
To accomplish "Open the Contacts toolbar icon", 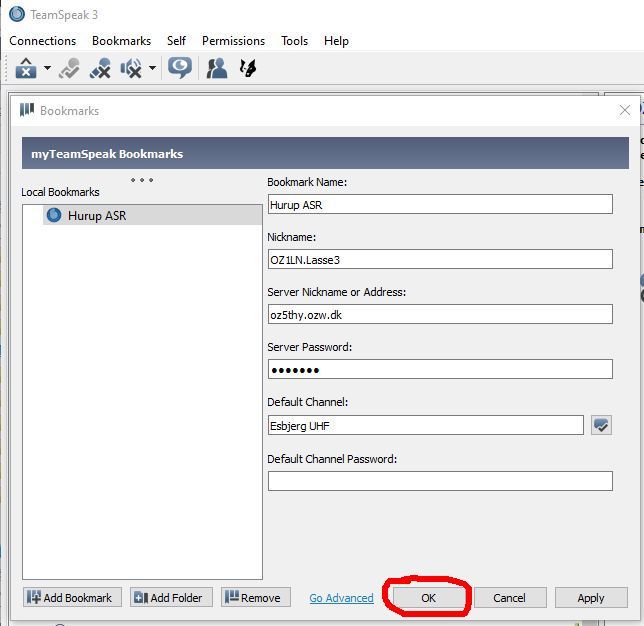I will [x=217, y=68].
